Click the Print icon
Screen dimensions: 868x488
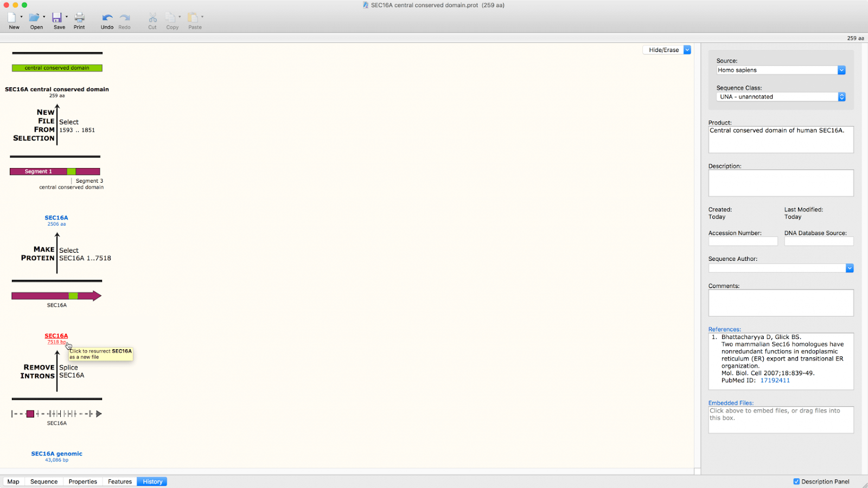79,18
